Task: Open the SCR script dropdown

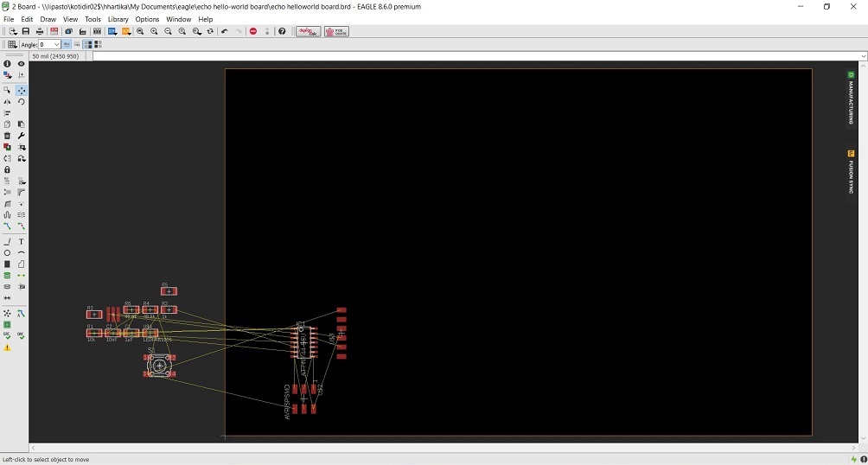Action: click(112, 32)
